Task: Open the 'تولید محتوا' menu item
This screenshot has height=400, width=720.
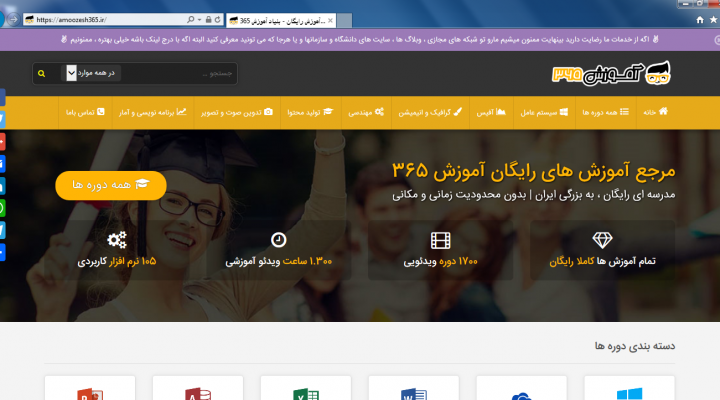Action: [310, 112]
